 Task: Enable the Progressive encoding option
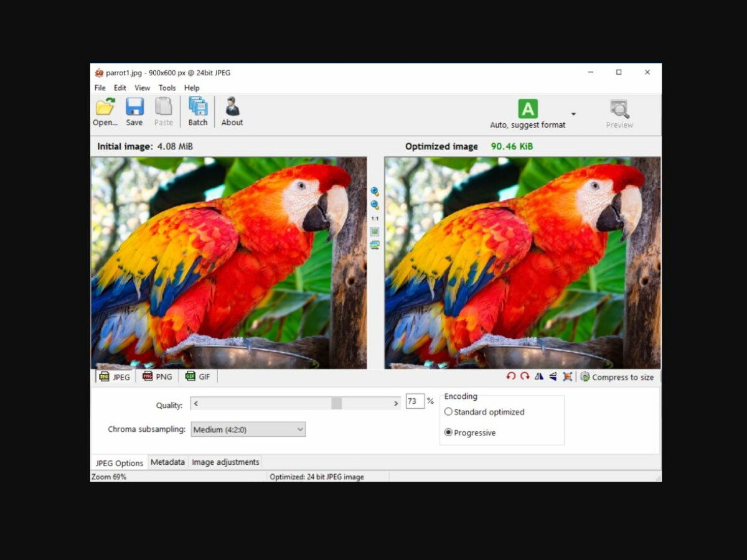(448, 432)
